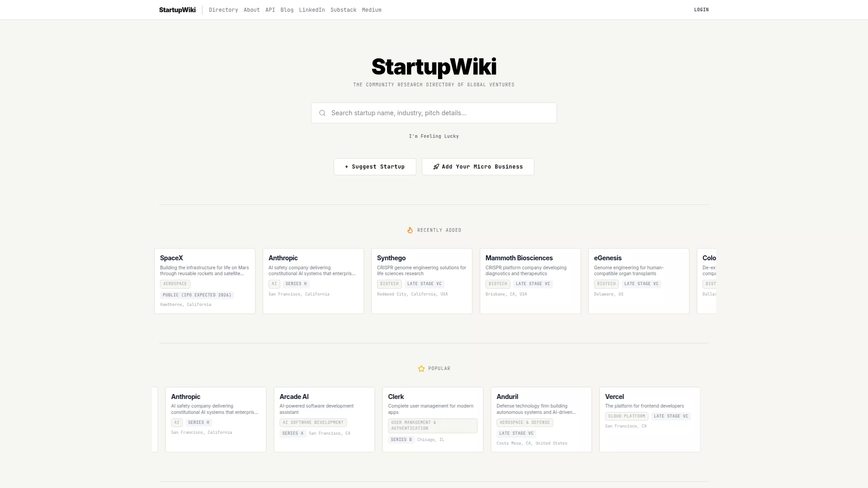The width and height of the screenshot is (868, 488).
Task: Visit the LinkedIn nav link
Action: 312,10
